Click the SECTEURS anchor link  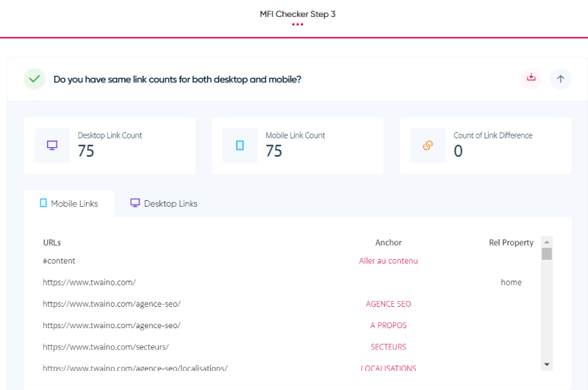(388, 347)
